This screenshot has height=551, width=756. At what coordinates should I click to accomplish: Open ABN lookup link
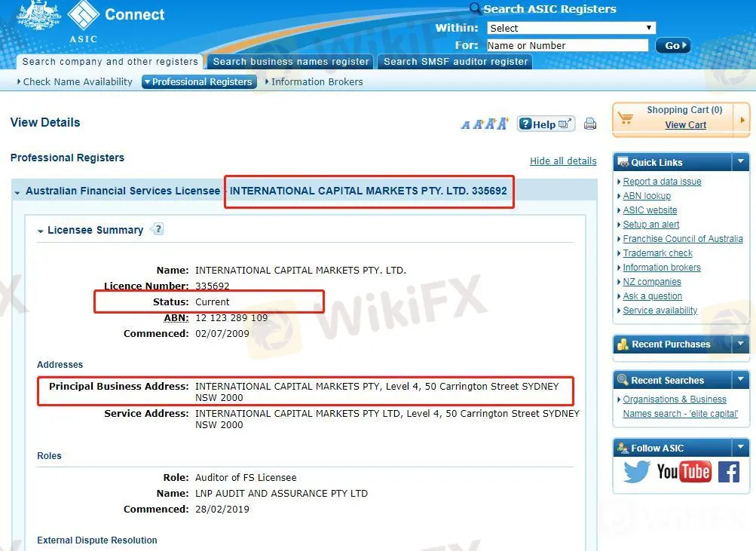pyautogui.click(x=647, y=196)
